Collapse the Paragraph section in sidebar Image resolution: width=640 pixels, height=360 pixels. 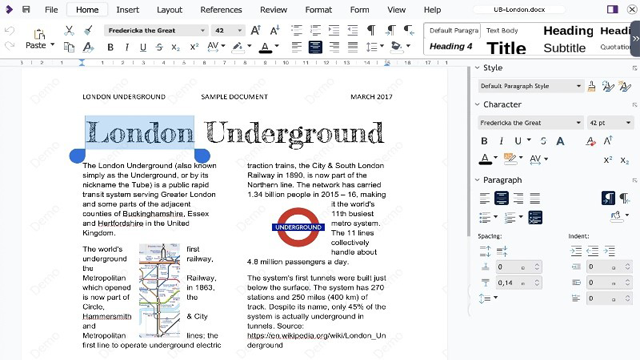(x=477, y=180)
